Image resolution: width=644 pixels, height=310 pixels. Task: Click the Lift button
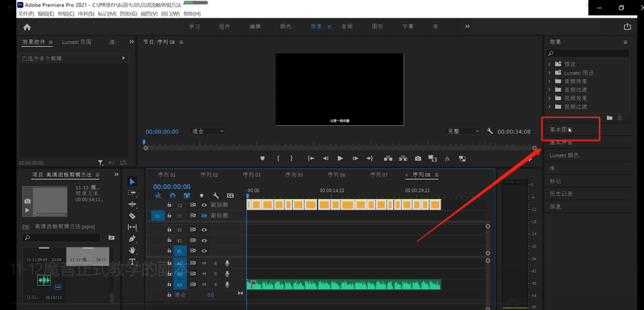click(388, 159)
